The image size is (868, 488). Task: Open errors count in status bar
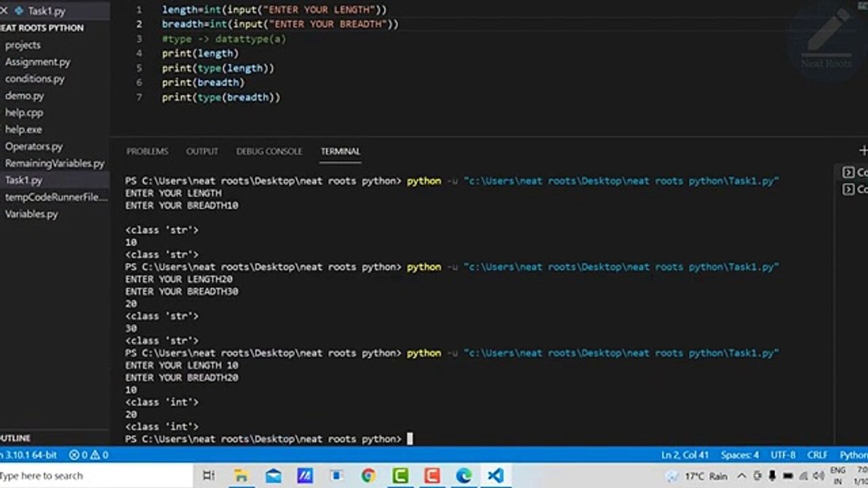[x=79, y=455]
